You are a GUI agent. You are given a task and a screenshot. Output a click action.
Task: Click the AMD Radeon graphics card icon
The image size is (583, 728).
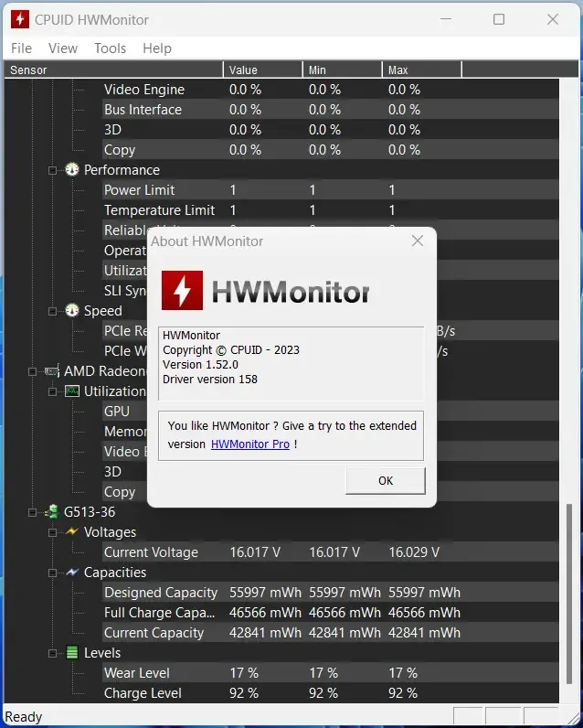[x=52, y=371]
